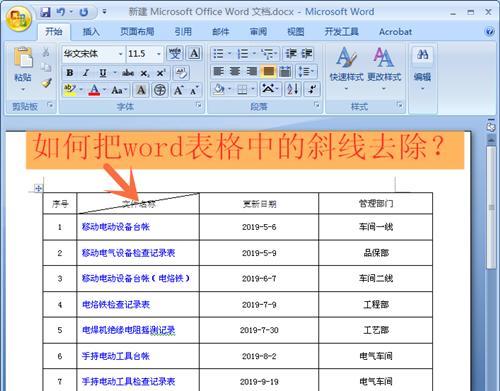Open the 邮件 ribbon tab
Screen dimensions: 500x391
[x=221, y=32]
